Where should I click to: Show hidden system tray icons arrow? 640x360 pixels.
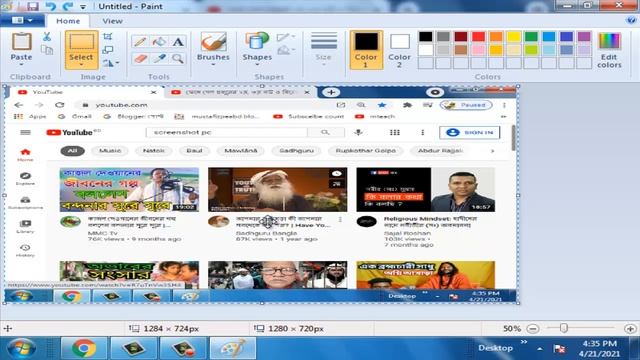tap(540, 349)
